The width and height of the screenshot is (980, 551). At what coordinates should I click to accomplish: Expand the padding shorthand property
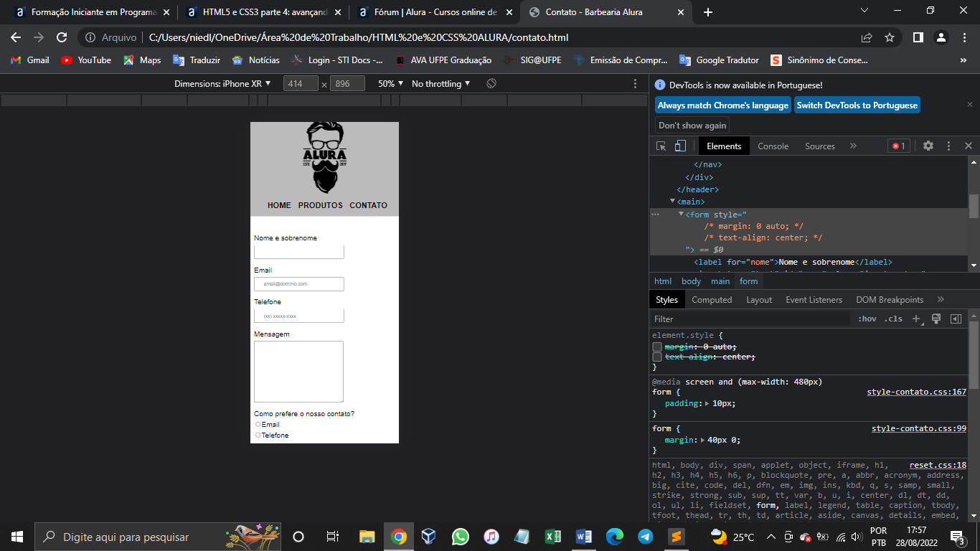click(x=707, y=404)
